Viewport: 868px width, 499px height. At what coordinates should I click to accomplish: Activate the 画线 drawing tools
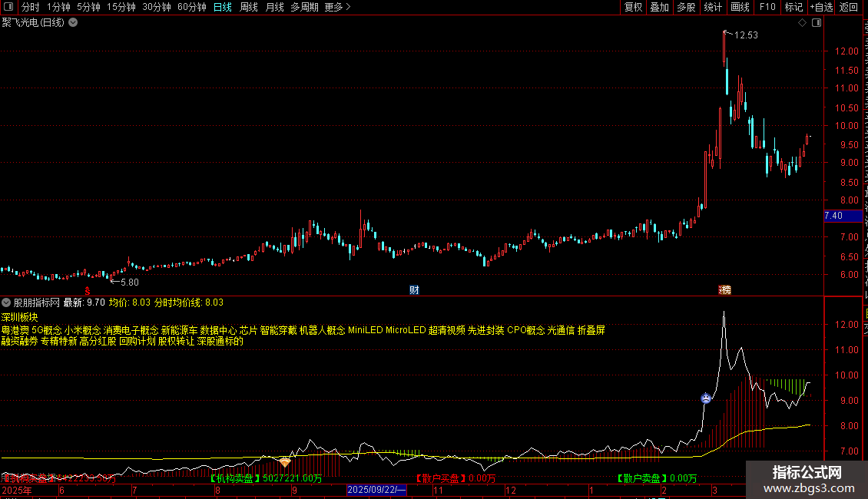point(740,7)
